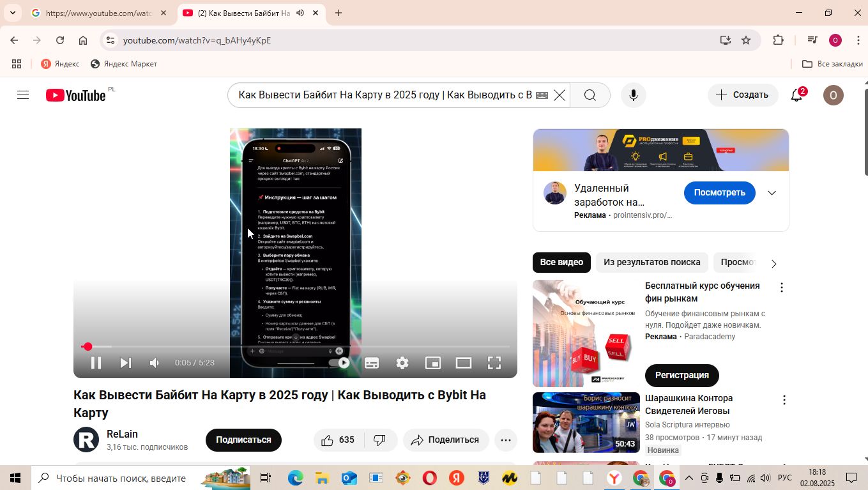Click the Посмотреть ad button
The width and height of the screenshot is (868, 490).
[x=719, y=193]
